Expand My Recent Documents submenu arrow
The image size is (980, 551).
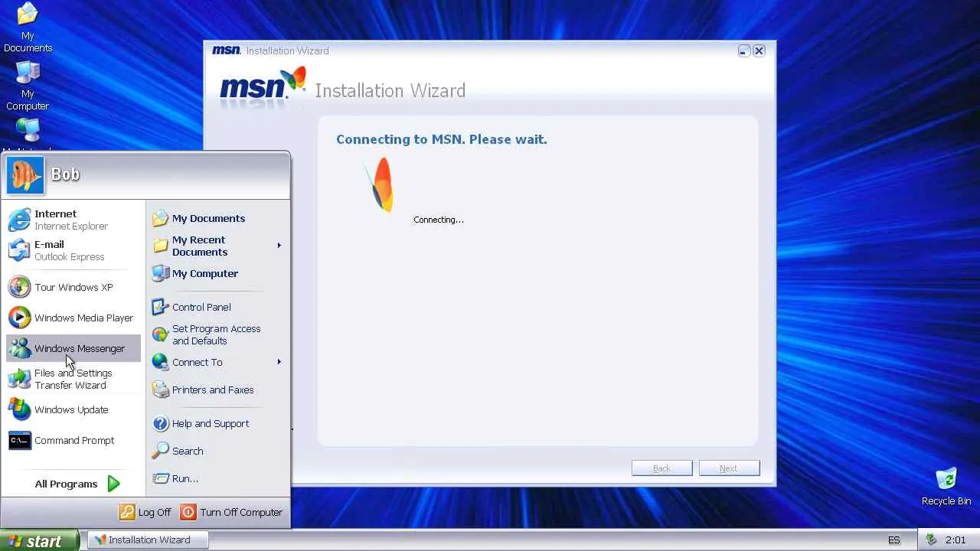[x=279, y=246]
